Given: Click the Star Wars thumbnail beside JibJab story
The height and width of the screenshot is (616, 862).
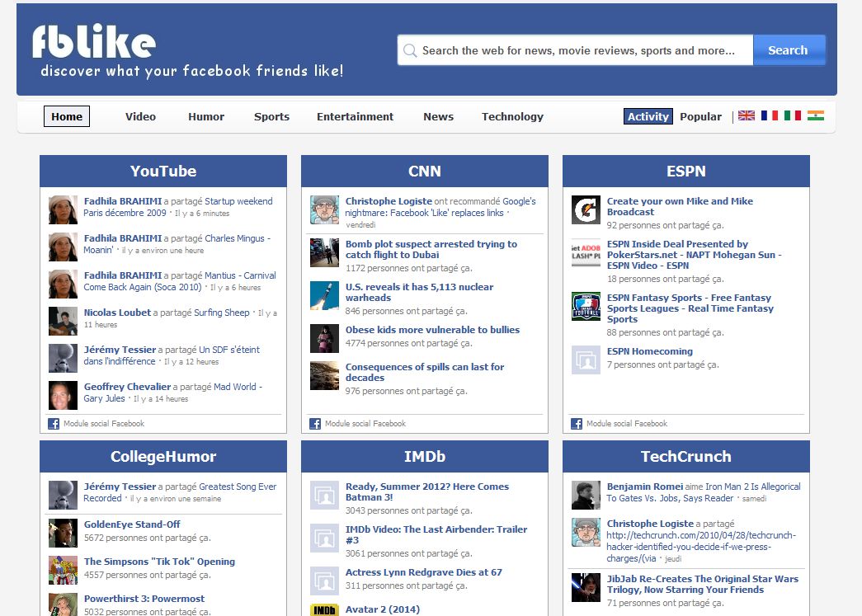Looking at the screenshot, I should click(586, 587).
